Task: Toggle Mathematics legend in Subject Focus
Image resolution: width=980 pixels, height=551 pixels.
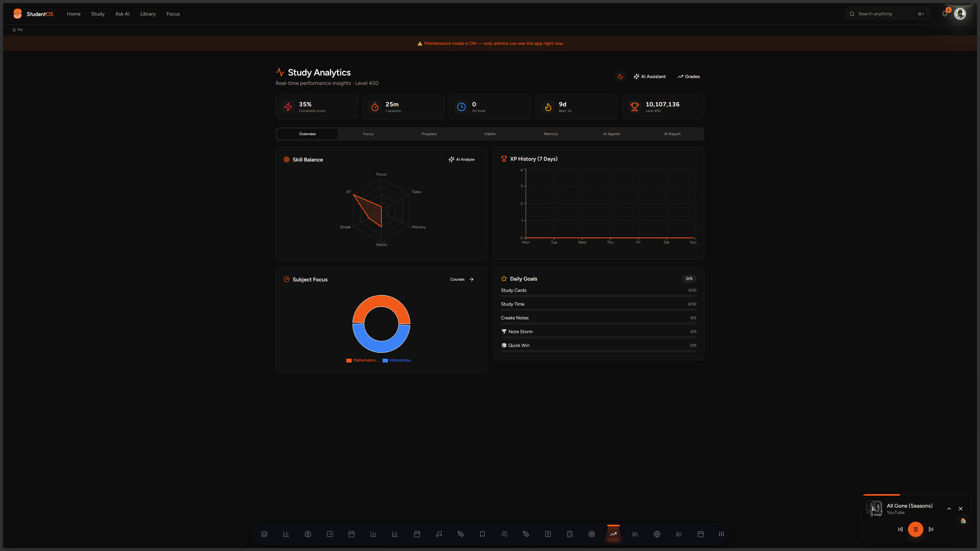Action: [362, 360]
